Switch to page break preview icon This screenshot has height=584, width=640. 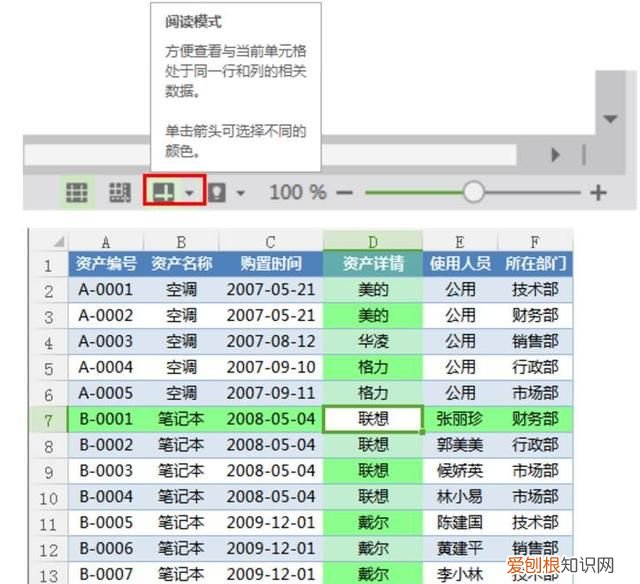(x=120, y=192)
